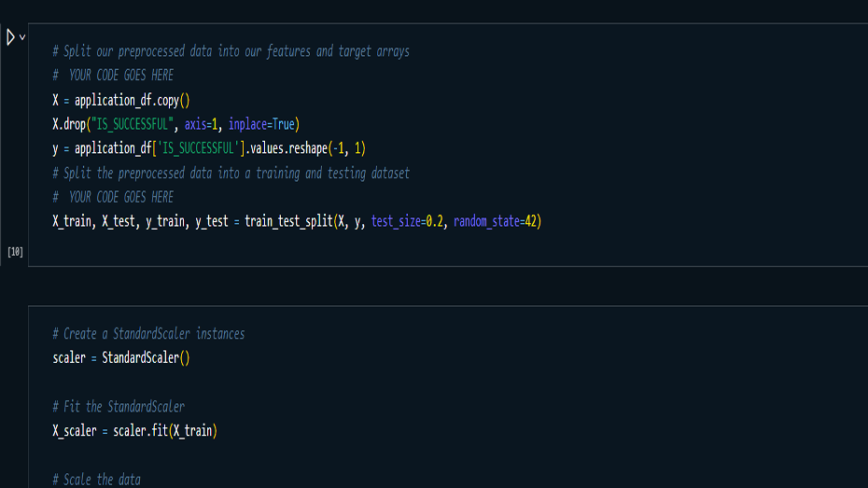Viewport: 868px width, 488px height.
Task: Place cursor on train_test_split function name
Action: [287, 221]
